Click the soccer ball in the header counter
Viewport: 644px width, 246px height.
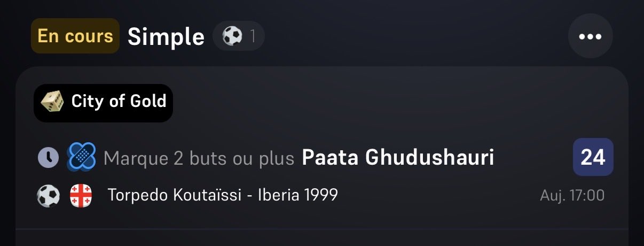(x=232, y=36)
